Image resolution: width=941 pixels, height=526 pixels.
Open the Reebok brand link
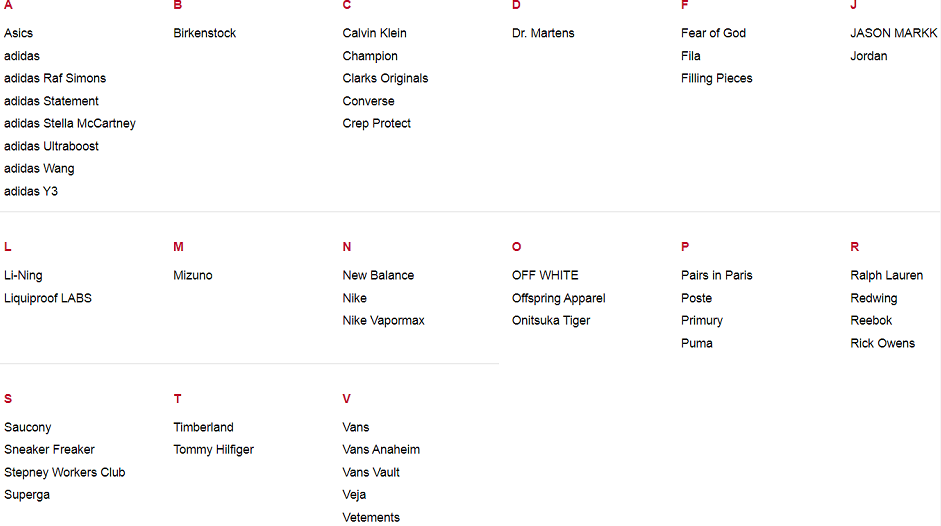[x=871, y=320]
